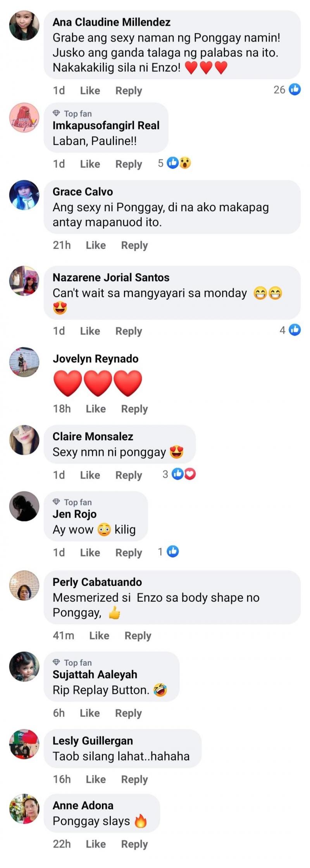This screenshot has width=310, height=868.
Task: Open the like reaction count on Ana Claudine Millendez's comment
Action: [x=287, y=90]
